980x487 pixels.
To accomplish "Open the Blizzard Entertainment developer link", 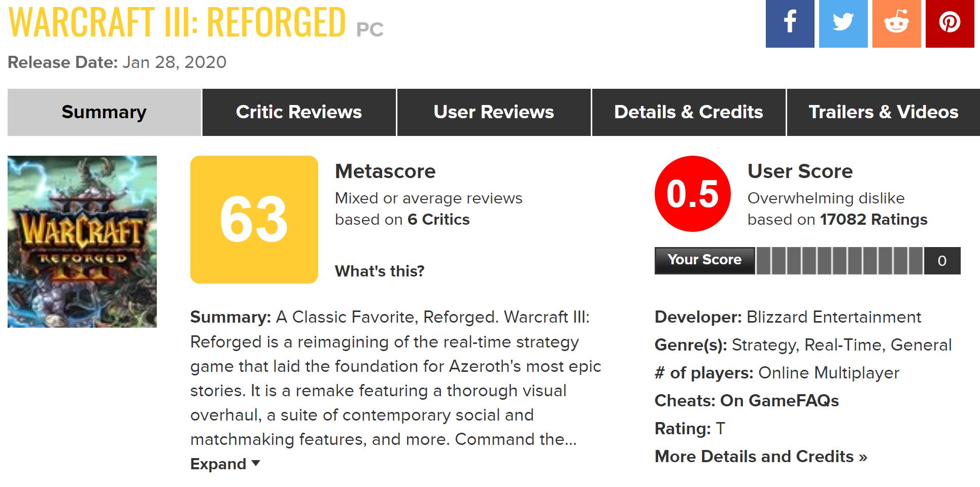I will [834, 317].
